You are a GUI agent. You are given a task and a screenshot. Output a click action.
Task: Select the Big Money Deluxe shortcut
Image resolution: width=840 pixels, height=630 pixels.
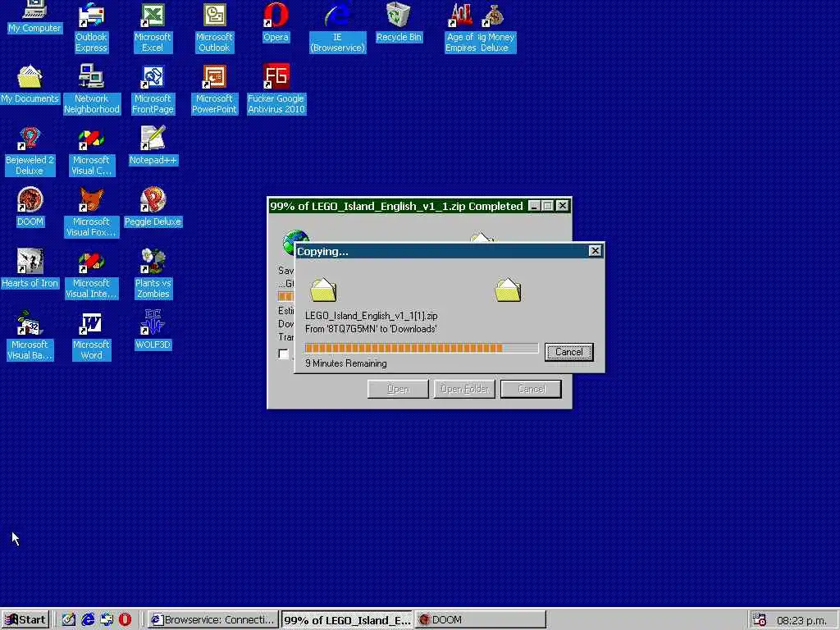496,28
